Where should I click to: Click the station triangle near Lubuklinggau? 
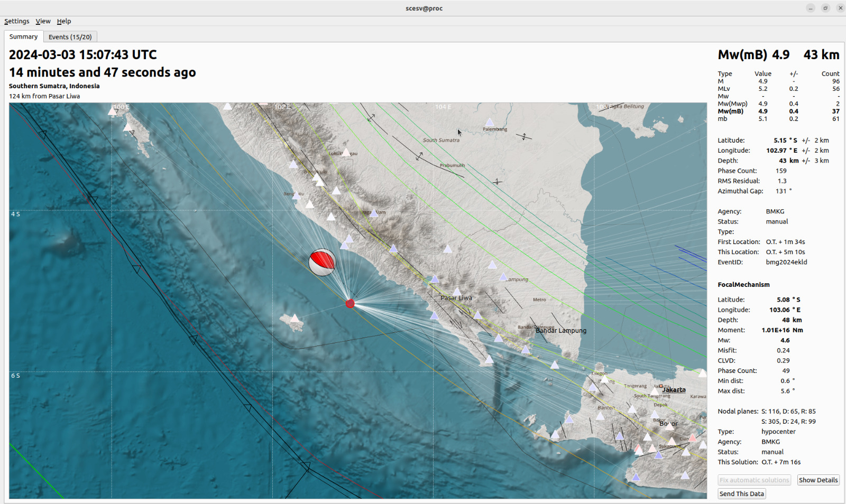pyautogui.click(x=346, y=153)
